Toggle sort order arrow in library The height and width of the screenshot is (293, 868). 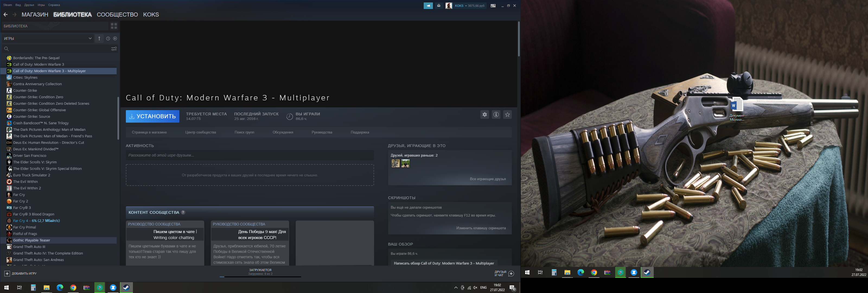click(99, 39)
